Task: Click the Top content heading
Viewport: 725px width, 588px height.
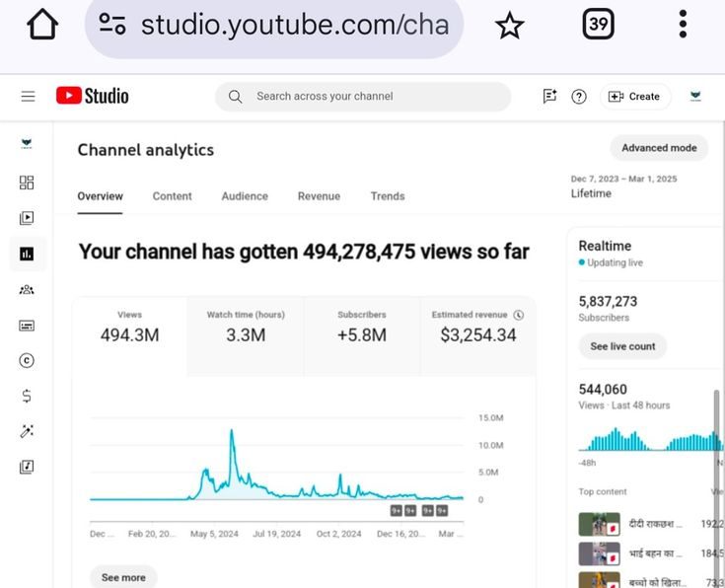Action: pos(603,491)
